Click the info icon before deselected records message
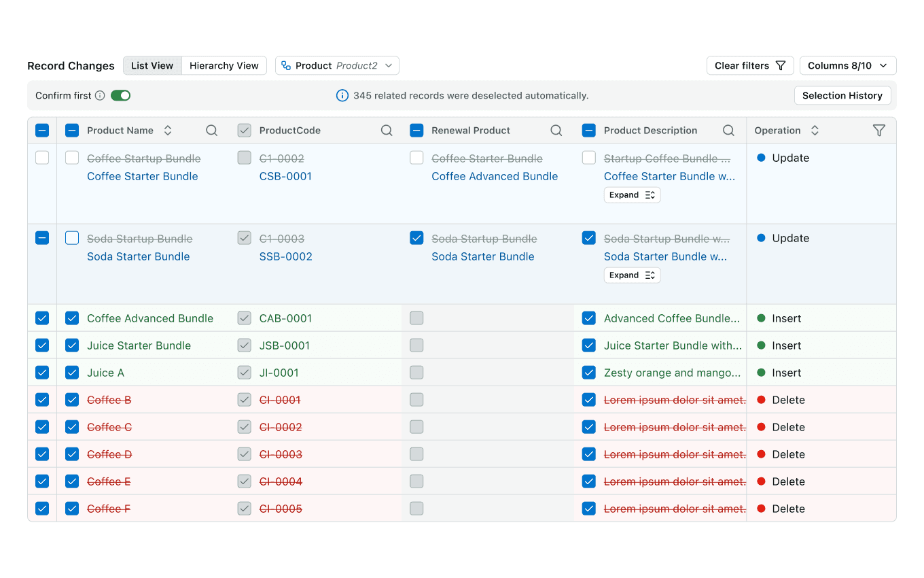The width and height of the screenshot is (924, 578). coord(342,96)
